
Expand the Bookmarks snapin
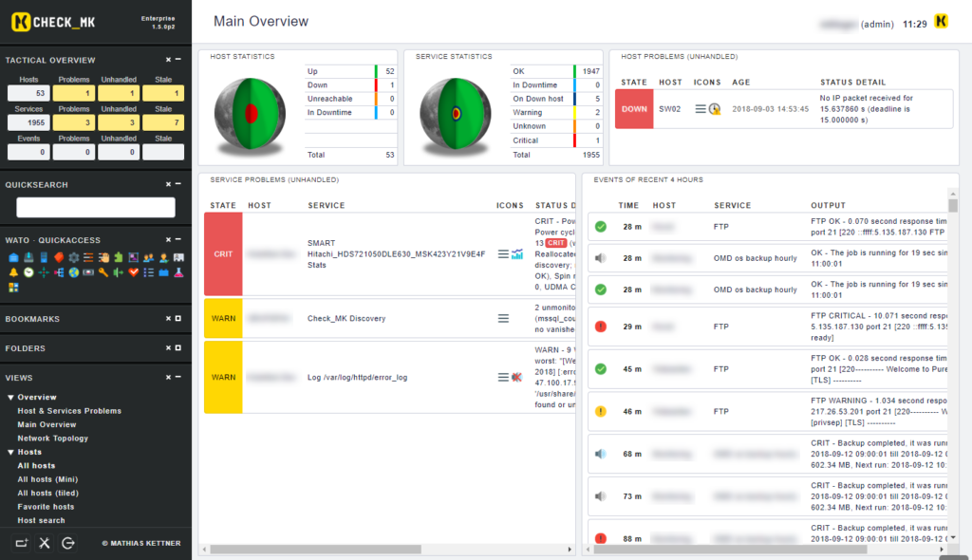click(178, 318)
